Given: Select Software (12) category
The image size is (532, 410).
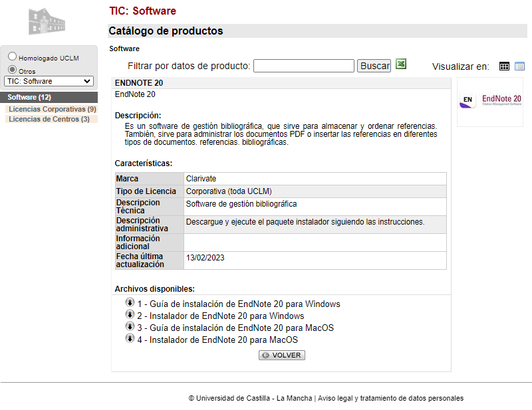Looking at the screenshot, I should click(x=49, y=97).
